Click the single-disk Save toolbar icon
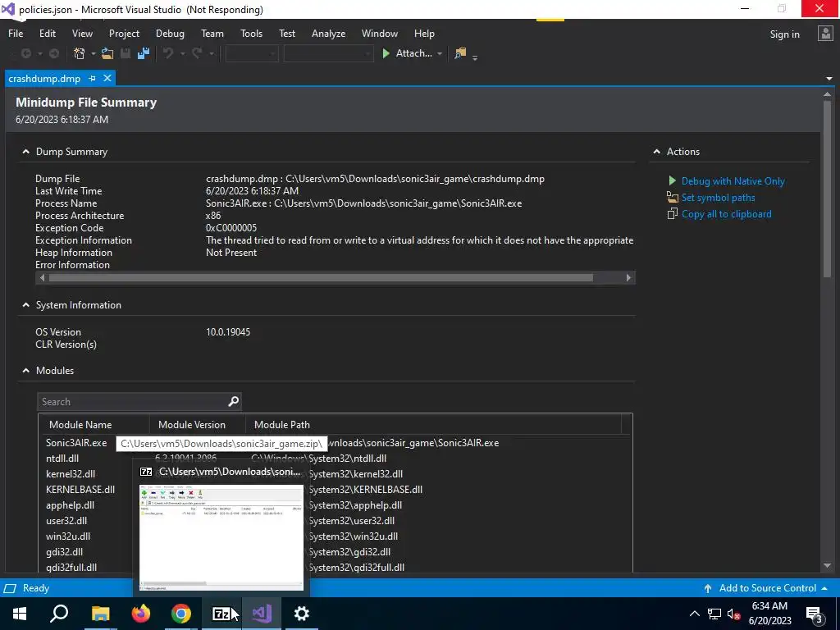This screenshot has width=840, height=630. pyautogui.click(x=126, y=53)
